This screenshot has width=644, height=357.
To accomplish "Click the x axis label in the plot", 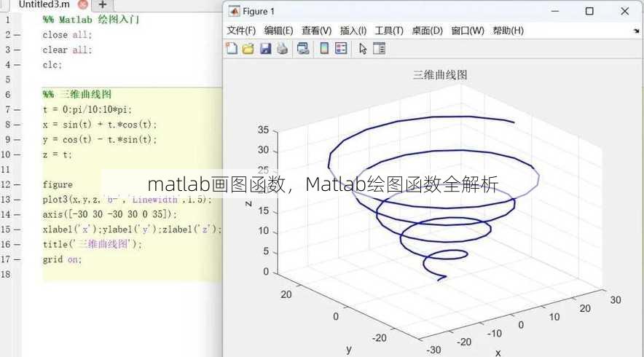I will (x=498, y=353).
